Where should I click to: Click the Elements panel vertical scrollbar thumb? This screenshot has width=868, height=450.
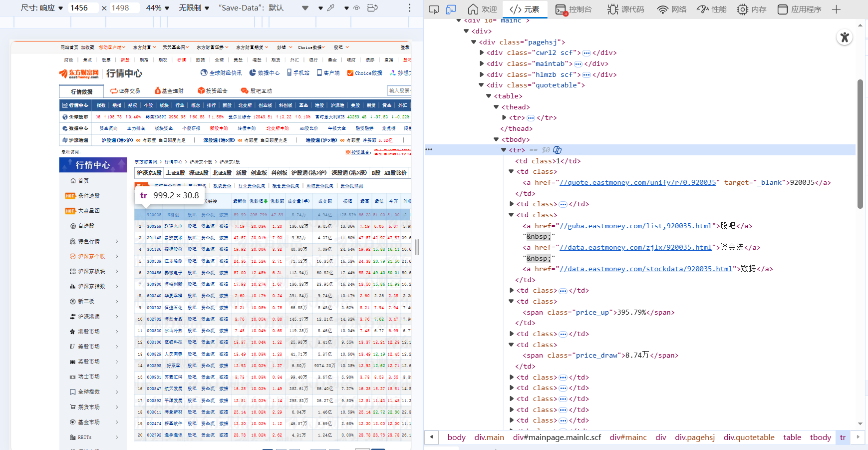pyautogui.click(x=860, y=144)
